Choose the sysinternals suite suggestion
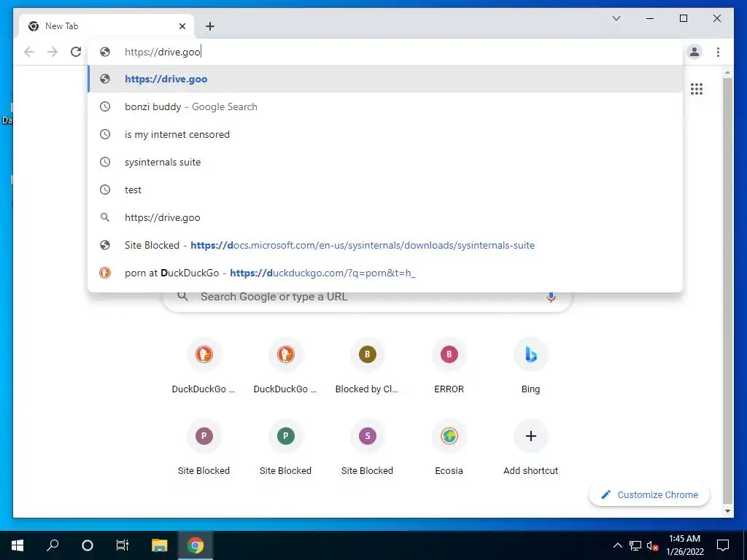The width and height of the screenshot is (747, 560). coord(385,162)
